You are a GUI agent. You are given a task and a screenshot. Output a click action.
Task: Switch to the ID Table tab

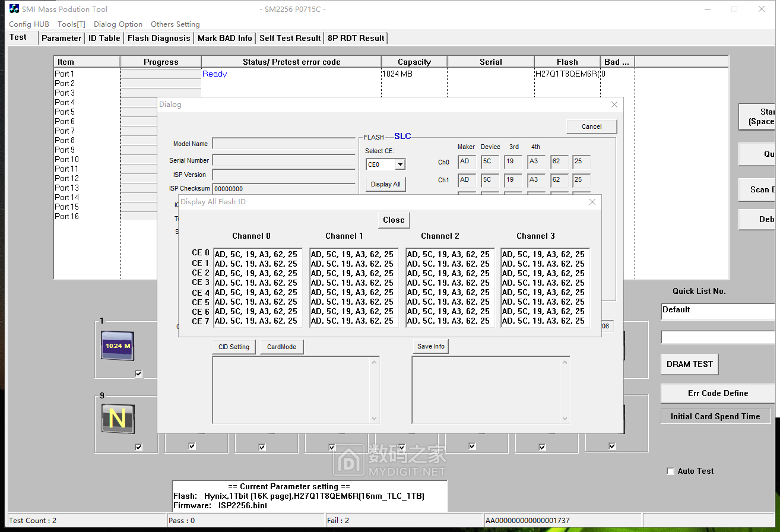click(x=104, y=38)
